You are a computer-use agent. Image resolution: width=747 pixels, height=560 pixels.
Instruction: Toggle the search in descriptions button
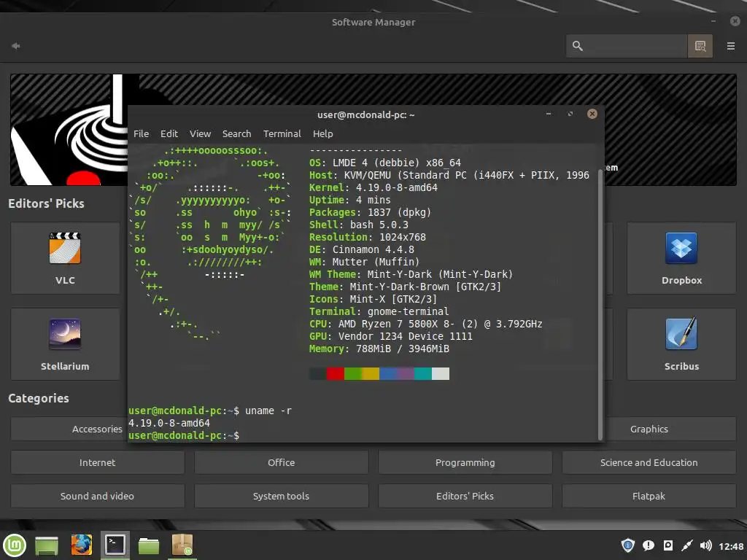700,46
